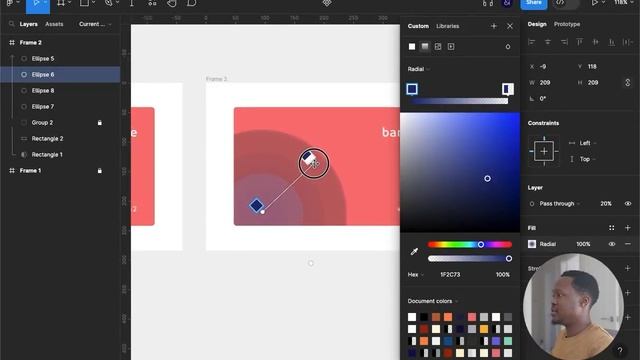Open the blend mode drop icon in picker

click(x=508, y=47)
